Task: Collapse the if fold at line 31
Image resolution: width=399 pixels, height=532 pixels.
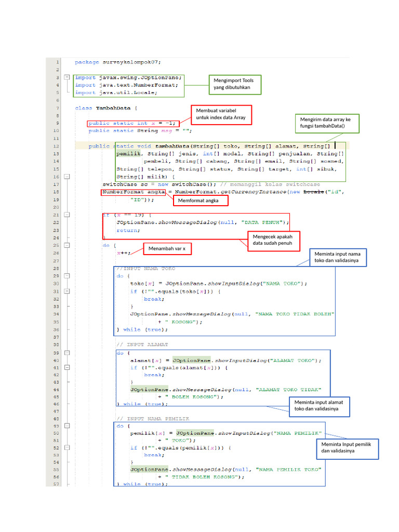Action: coord(67,291)
